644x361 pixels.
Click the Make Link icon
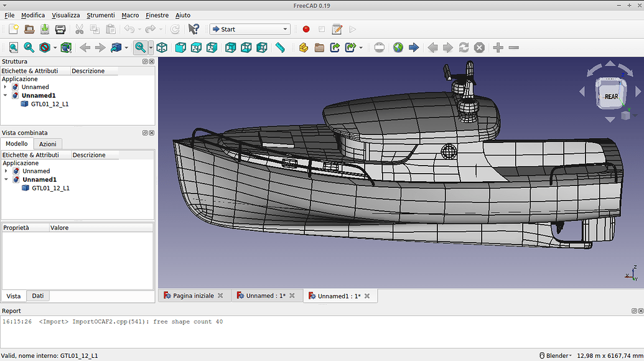click(335, 48)
